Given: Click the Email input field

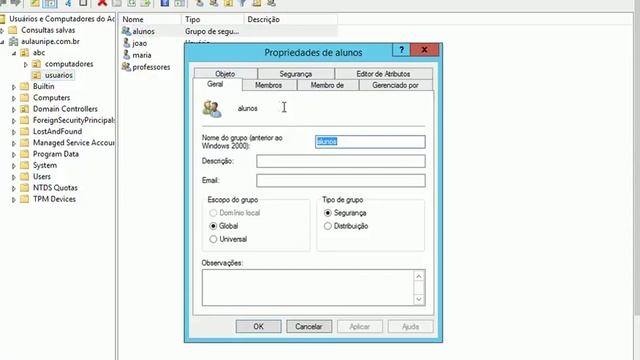Looking at the screenshot, I should click(341, 180).
